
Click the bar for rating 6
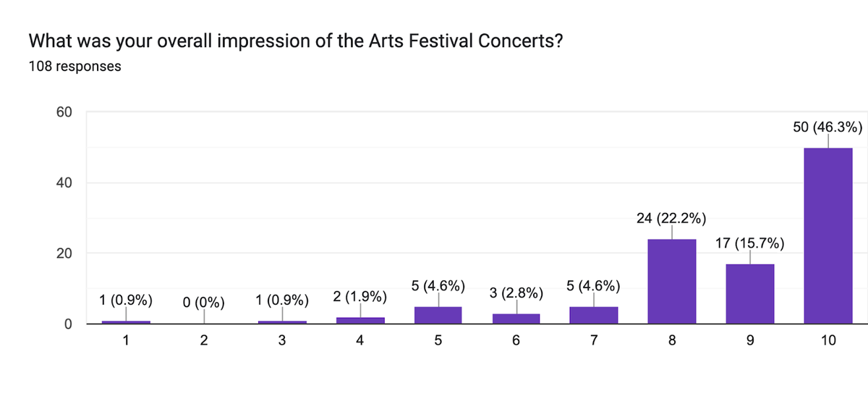pos(515,319)
